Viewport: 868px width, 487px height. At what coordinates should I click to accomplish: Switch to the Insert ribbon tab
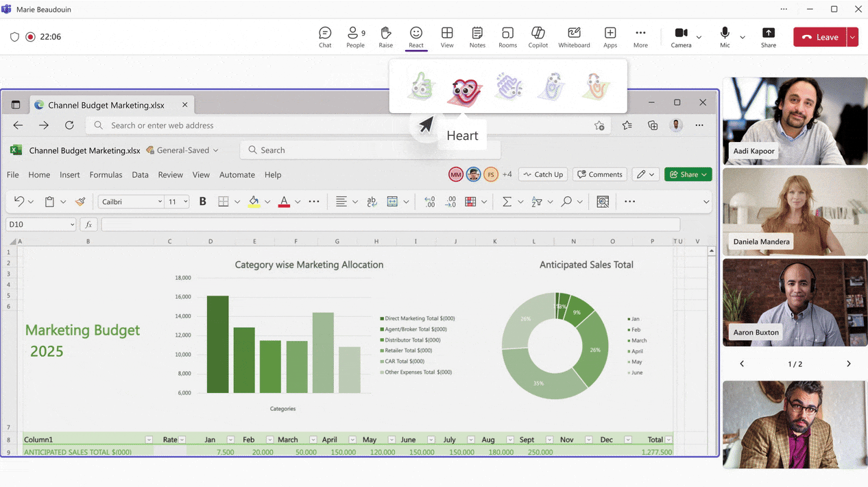(x=69, y=175)
